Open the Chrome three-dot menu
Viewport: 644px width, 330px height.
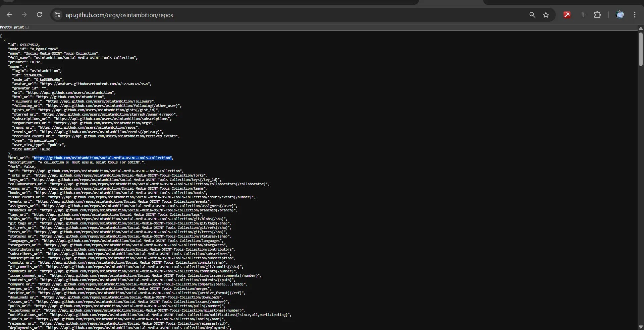(x=635, y=15)
